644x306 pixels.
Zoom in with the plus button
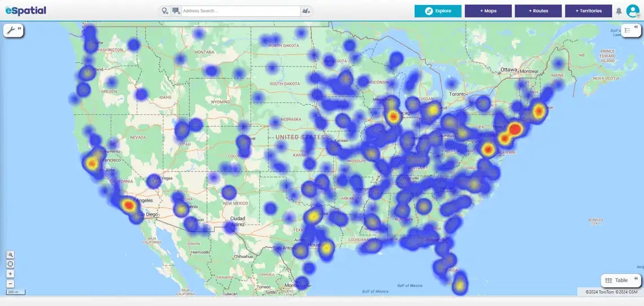10,274
